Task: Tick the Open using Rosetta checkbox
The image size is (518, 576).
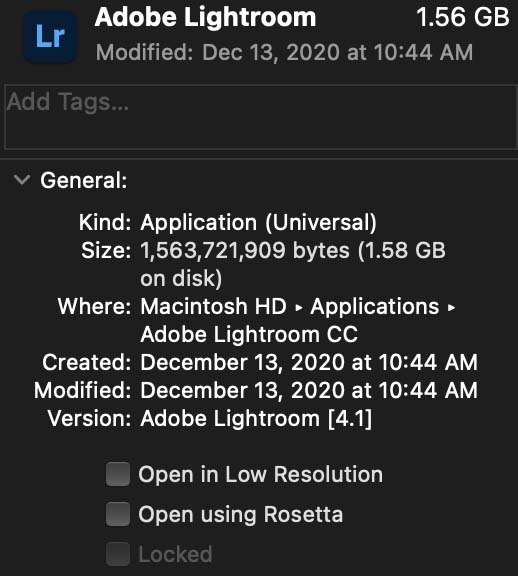Action: point(118,514)
